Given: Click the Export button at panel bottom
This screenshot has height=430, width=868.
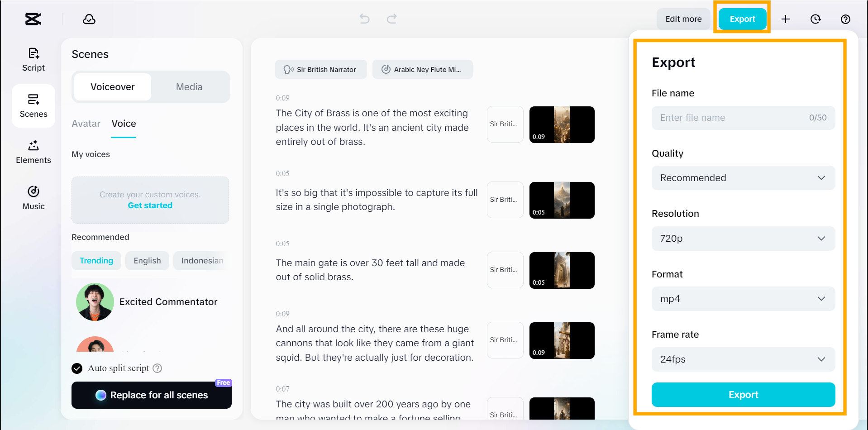Looking at the screenshot, I should [x=743, y=395].
